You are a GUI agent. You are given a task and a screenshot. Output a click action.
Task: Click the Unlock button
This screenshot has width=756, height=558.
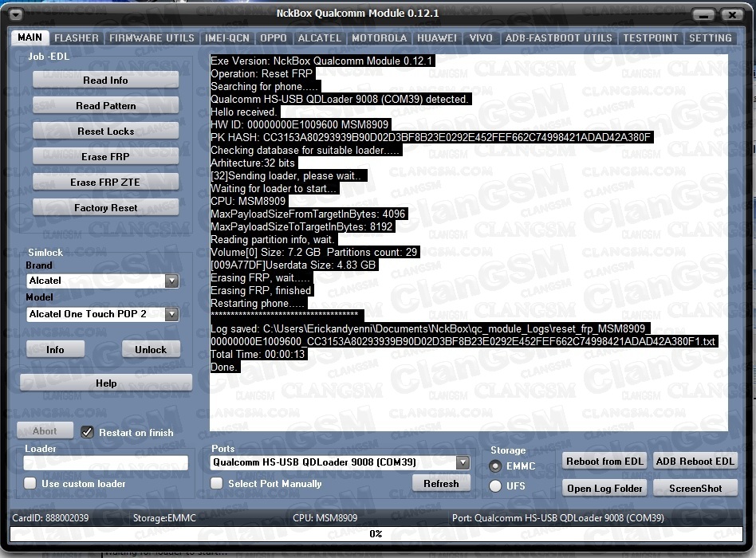point(151,349)
